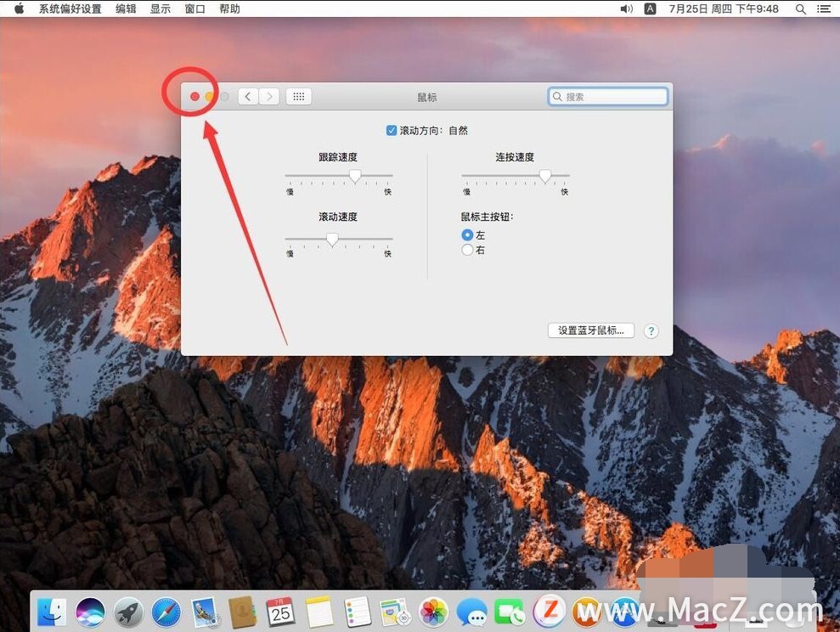Open the 窗口 menu
The width and height of the screenshot is (840, 632).
click(195, 8)
